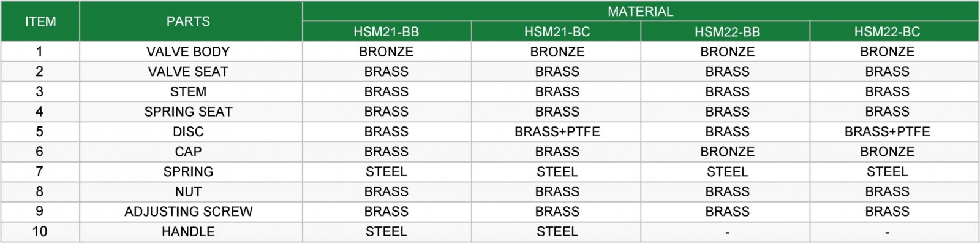The image size is (980, 243).
Task: Click the MATERIAL header cell
Action: [x=641, y=11]
